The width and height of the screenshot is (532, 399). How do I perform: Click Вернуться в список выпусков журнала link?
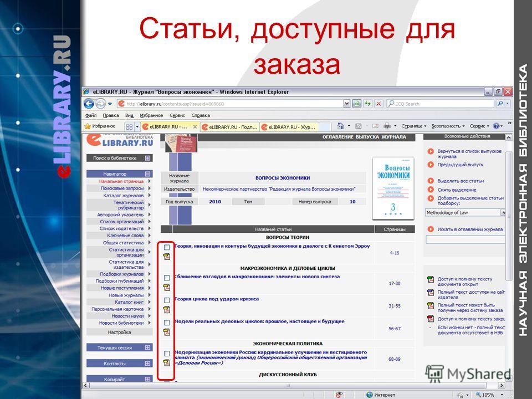pyautogui.click(x=469, y=154)
